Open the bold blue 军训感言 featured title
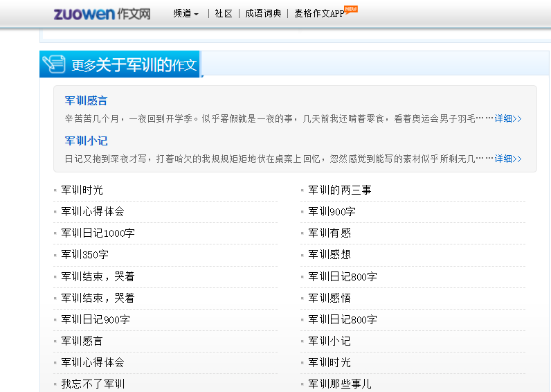 [87, 100]
